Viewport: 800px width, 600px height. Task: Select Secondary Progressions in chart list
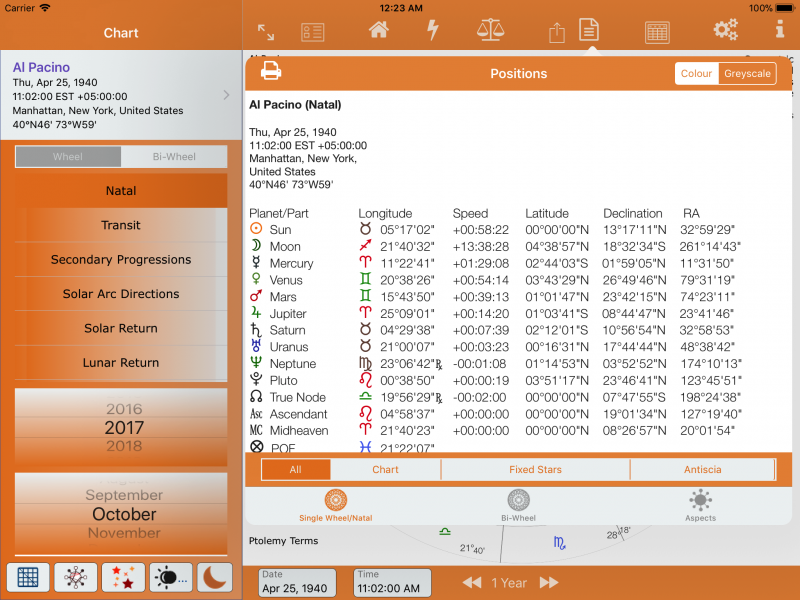click(x=121, y=260)
